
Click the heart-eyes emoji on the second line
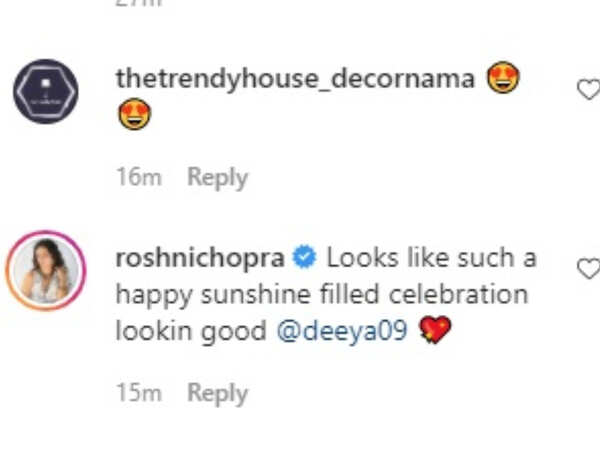(134, 118)
